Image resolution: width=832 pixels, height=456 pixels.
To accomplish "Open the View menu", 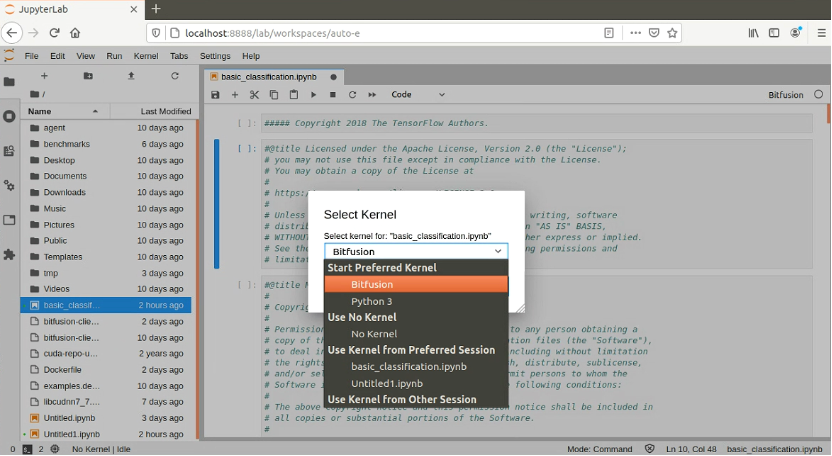I will pyautogui.click(x=85, y=56).
